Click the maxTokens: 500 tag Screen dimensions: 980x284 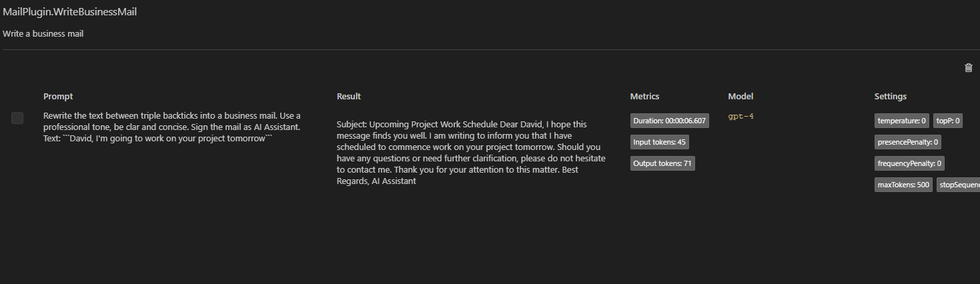903,185
